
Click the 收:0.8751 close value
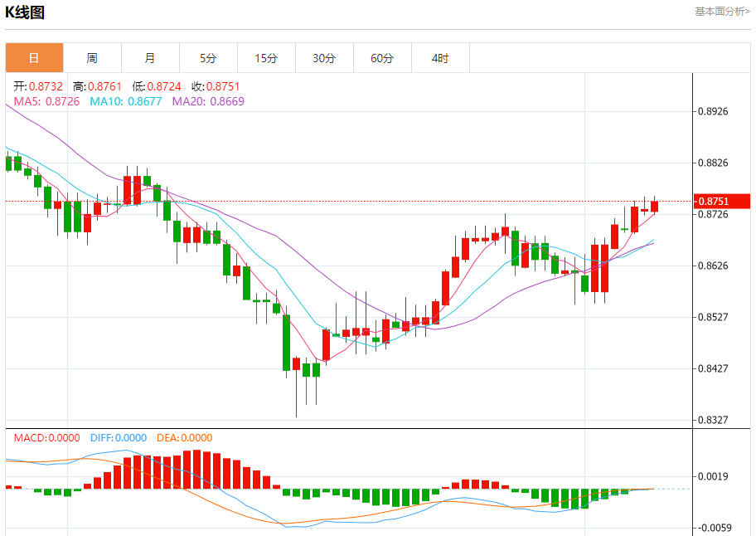(x=216, y=86)
